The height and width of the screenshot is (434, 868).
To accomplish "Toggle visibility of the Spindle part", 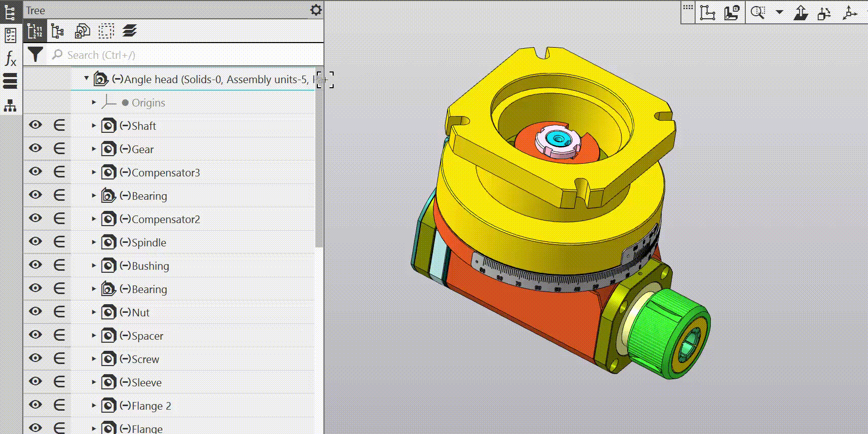I will 35,242.
